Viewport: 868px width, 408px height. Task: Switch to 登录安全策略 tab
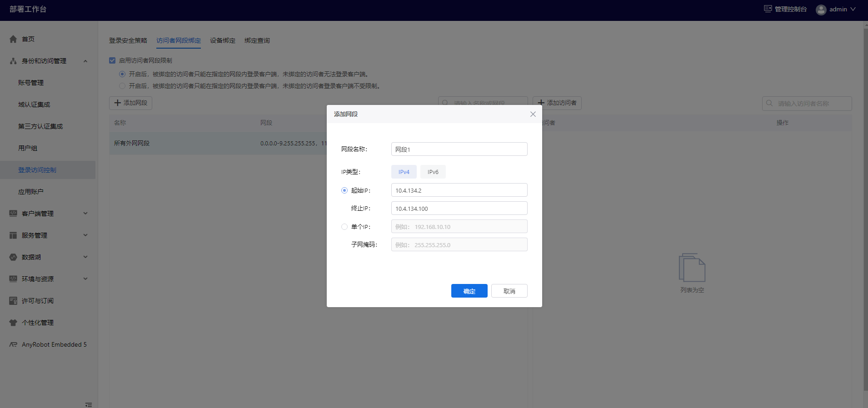128,40
